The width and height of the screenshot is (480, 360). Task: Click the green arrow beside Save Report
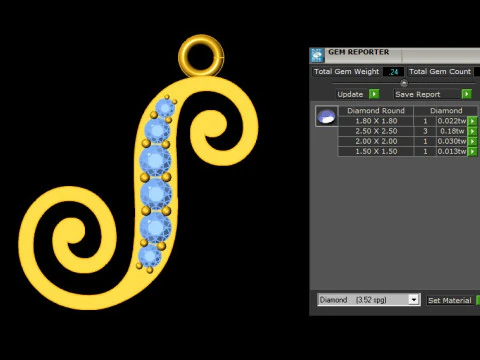click(467, 94)
